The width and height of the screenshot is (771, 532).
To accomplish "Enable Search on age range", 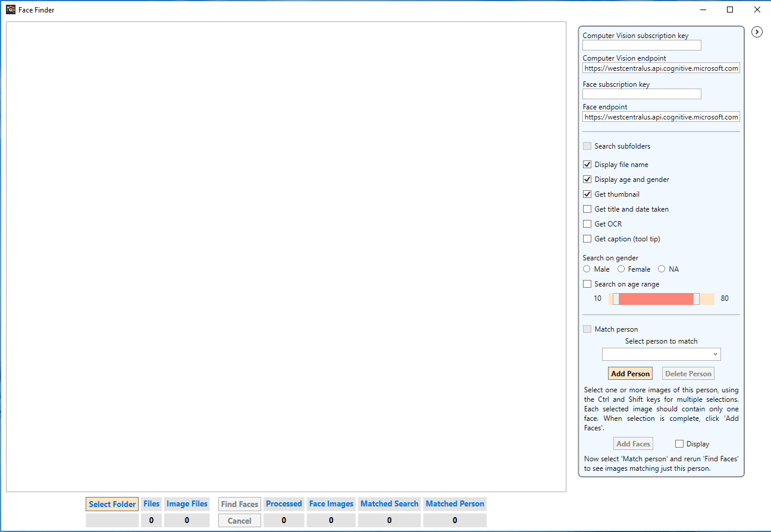I will 587,284.
